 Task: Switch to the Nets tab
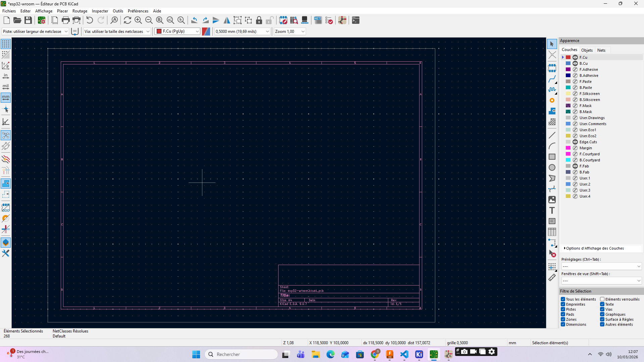tap(601, 50)
